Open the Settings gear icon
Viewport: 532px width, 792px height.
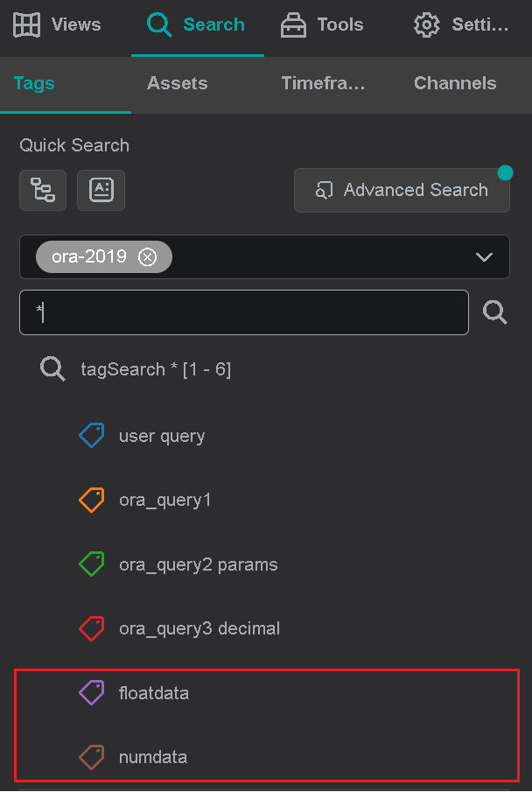(x=426, y=25)
